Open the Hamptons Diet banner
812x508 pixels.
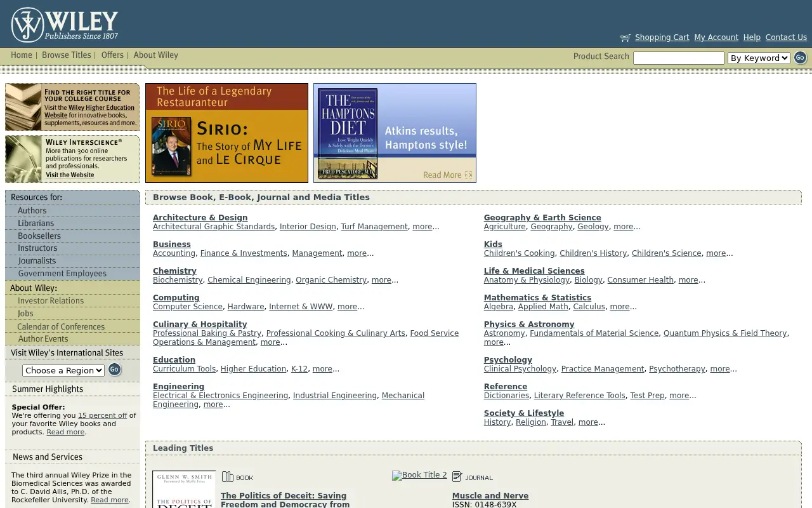click(395, 133)
